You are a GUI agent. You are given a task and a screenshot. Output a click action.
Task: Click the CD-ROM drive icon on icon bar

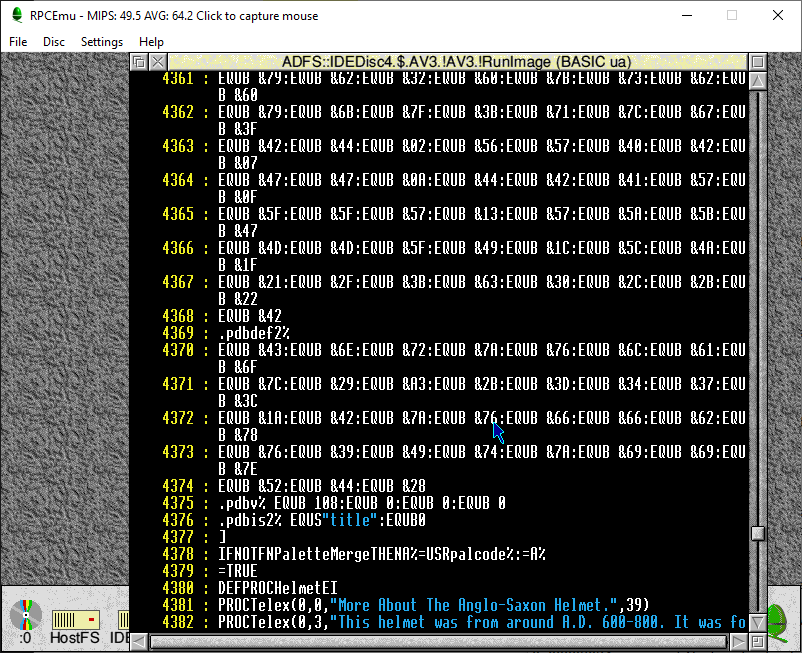[x=25, y=613]
